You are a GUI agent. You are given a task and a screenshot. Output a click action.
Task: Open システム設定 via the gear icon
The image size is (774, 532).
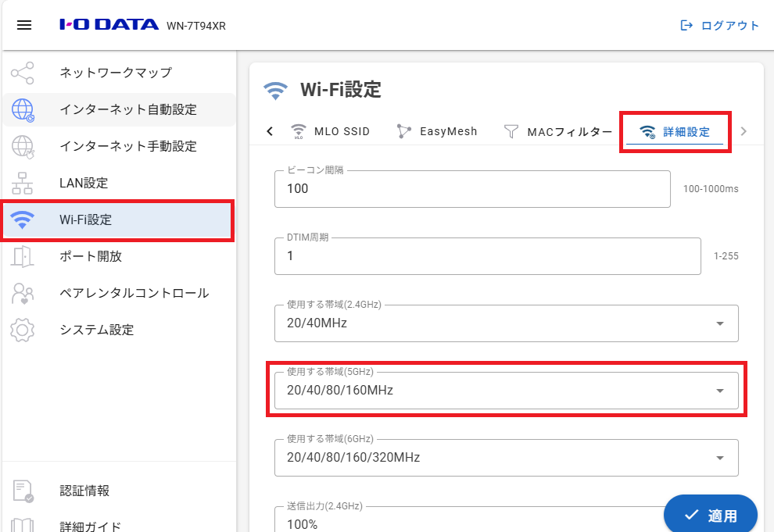pos(23,330)
